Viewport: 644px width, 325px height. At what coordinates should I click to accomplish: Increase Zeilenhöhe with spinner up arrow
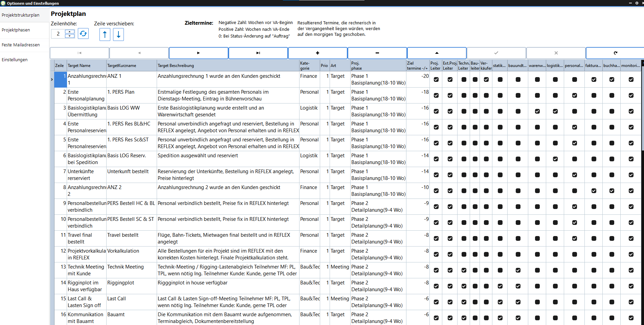(70, 32)
